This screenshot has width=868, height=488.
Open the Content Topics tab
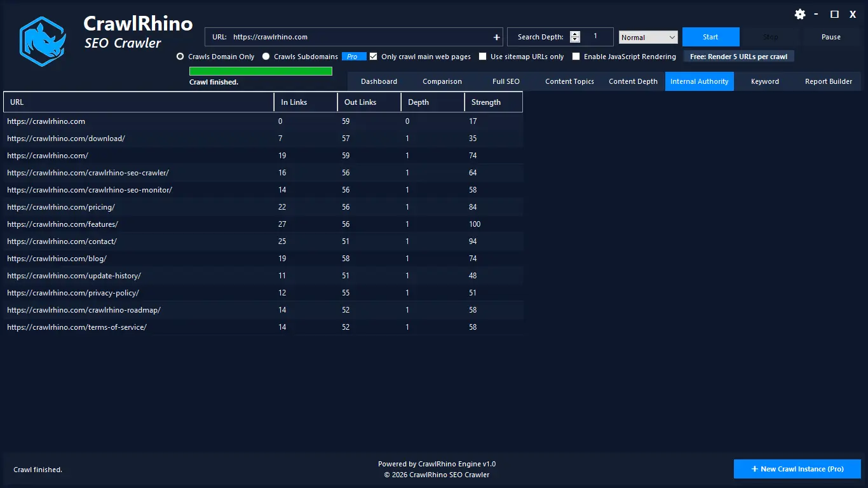coord(569,81)
